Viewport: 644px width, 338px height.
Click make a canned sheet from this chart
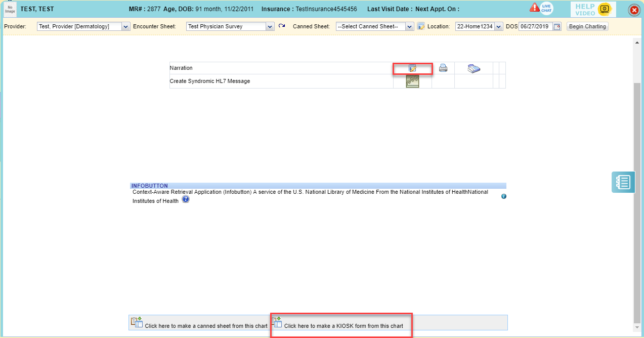200,323
